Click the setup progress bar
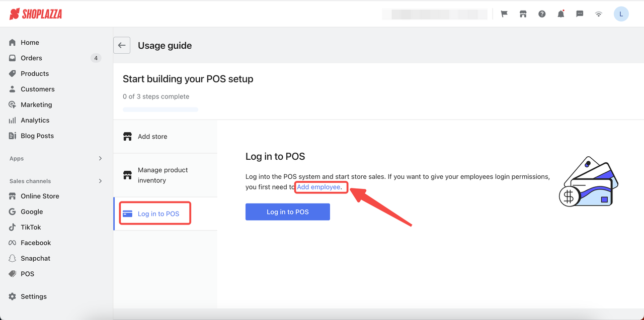 [160, 110]
